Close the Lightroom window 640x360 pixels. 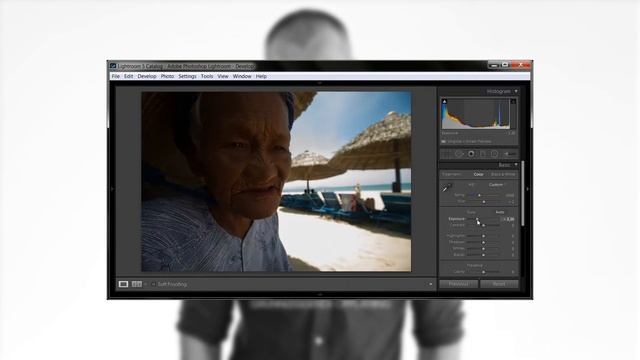520,65
